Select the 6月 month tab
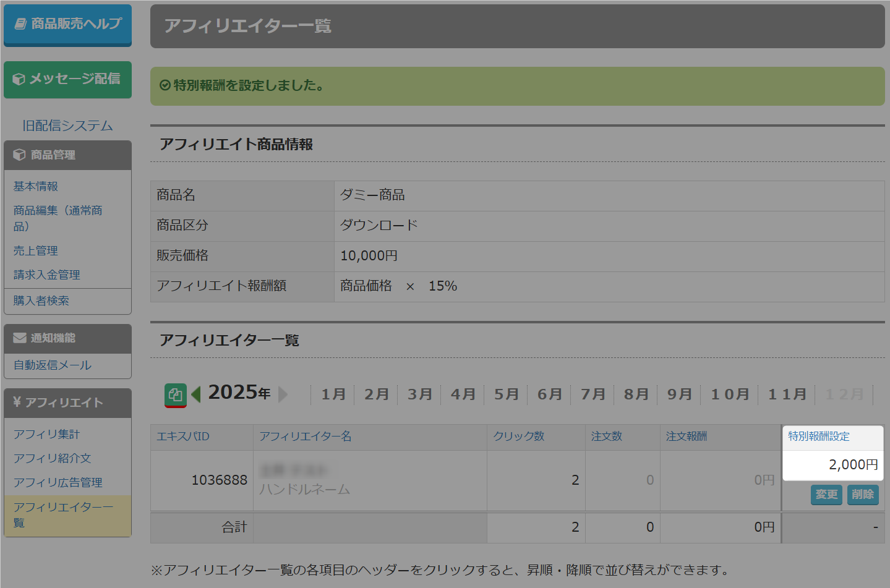Viewport: 890px width, 588px height. point(550,394)
